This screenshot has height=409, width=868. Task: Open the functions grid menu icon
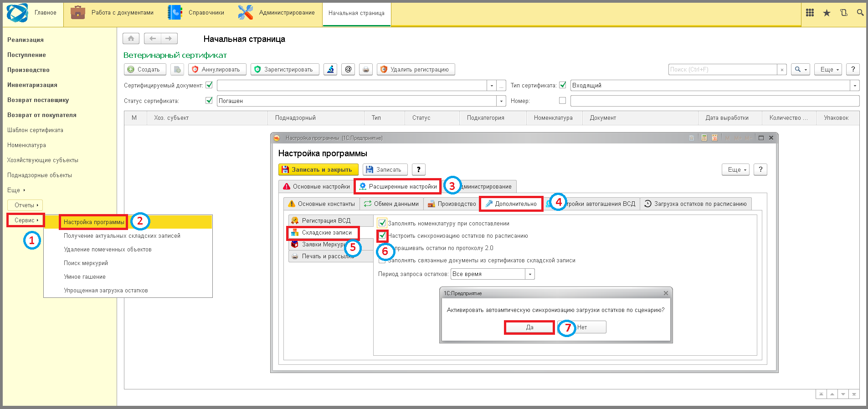(x=810, y=13)
